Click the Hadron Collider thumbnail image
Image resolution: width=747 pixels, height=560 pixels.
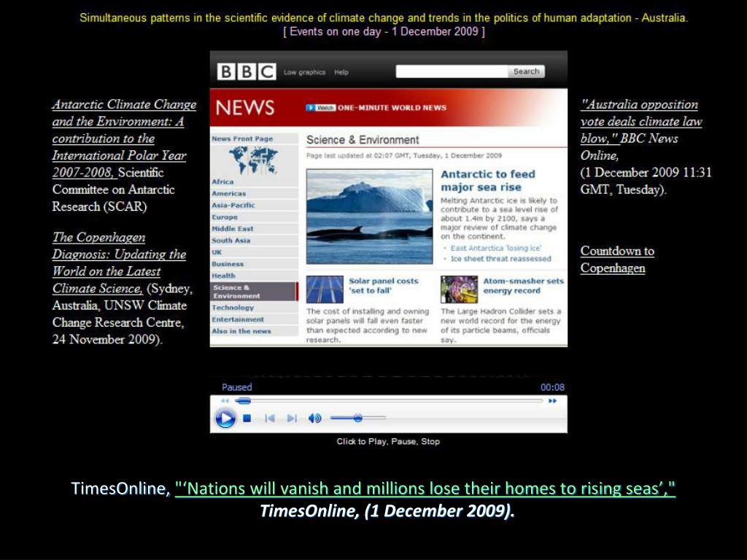coord(459,289)
